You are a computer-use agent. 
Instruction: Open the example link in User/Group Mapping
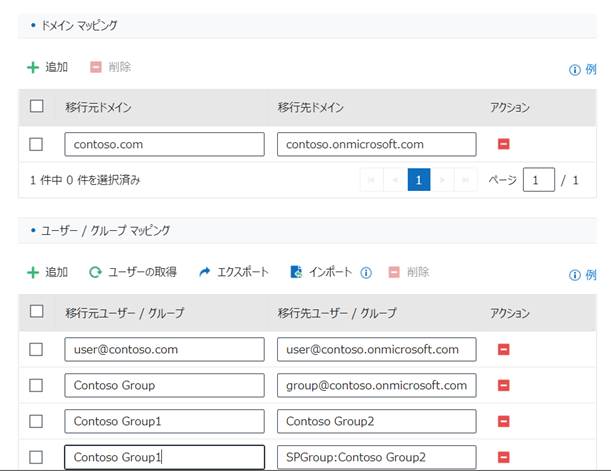coord(583,275)
